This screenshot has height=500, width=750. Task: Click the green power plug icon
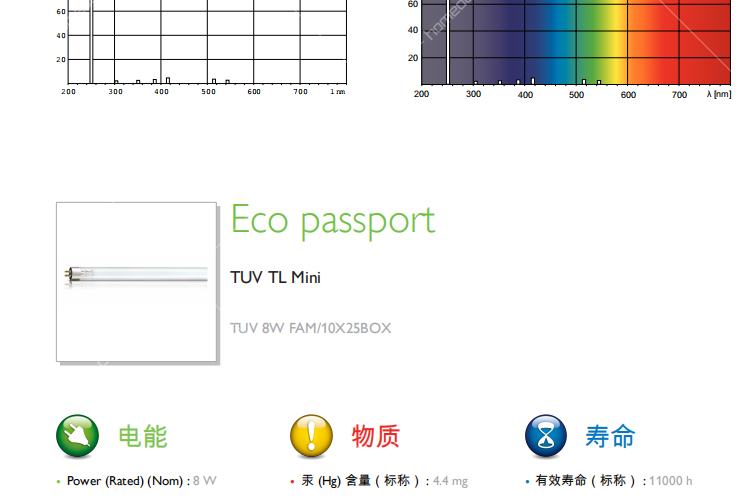77,436
